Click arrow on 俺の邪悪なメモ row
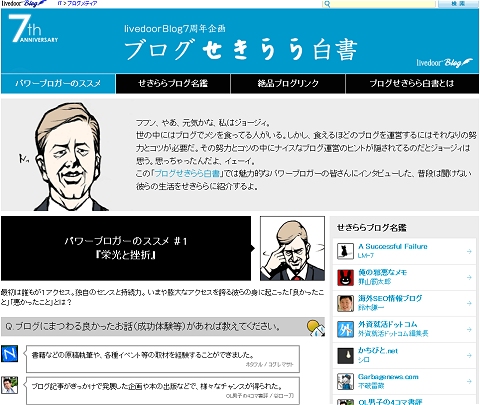 469,277
